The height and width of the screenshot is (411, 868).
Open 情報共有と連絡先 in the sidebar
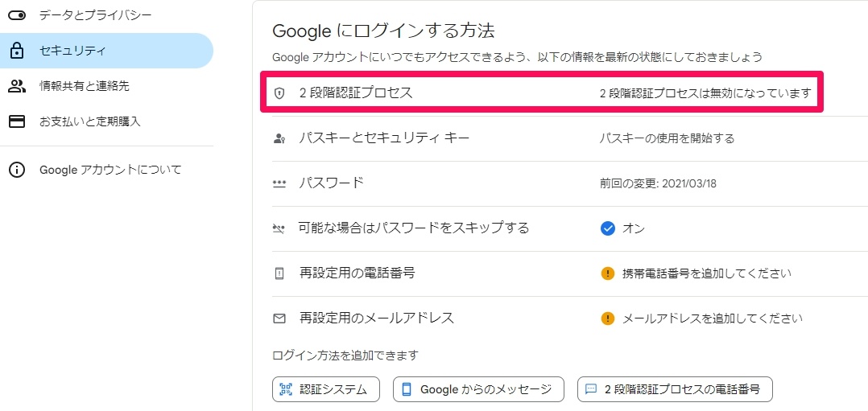85,86
